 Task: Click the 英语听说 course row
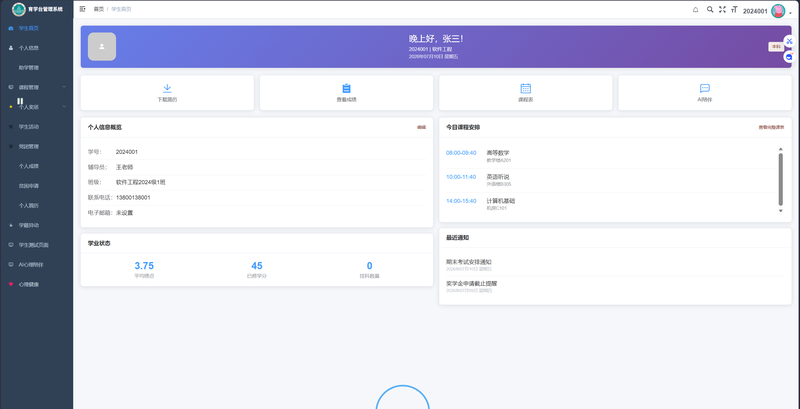[611, 180]
